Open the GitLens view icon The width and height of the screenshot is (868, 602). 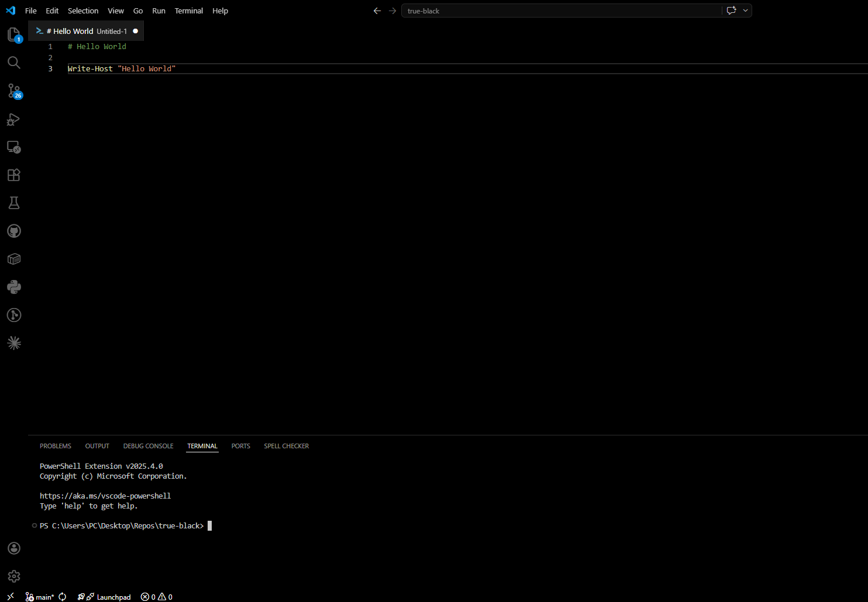(14, 315)
